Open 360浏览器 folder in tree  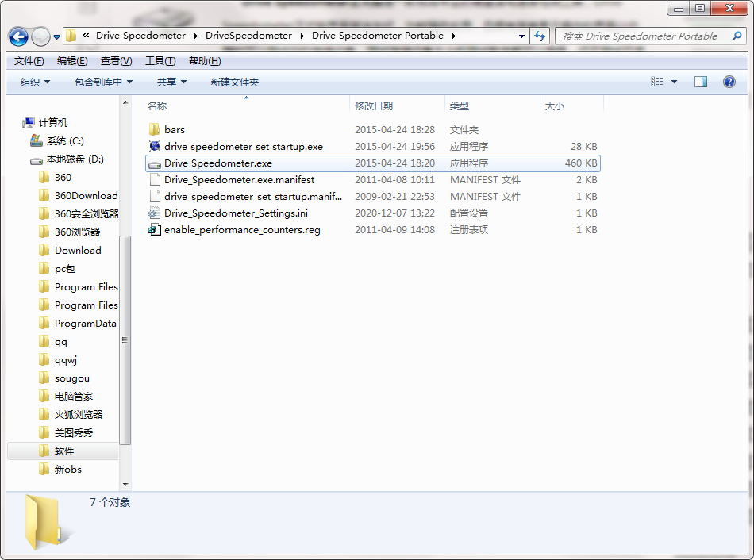[70, 232]
